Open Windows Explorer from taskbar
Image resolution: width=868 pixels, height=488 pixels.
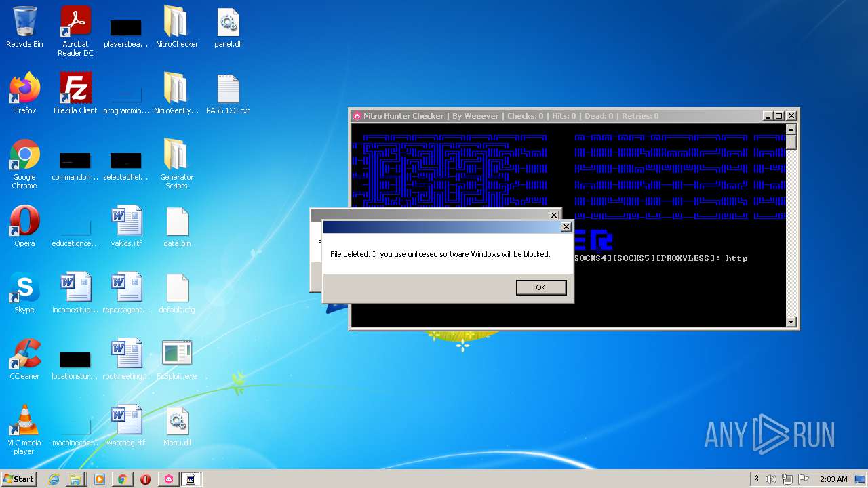click(76, 479)
